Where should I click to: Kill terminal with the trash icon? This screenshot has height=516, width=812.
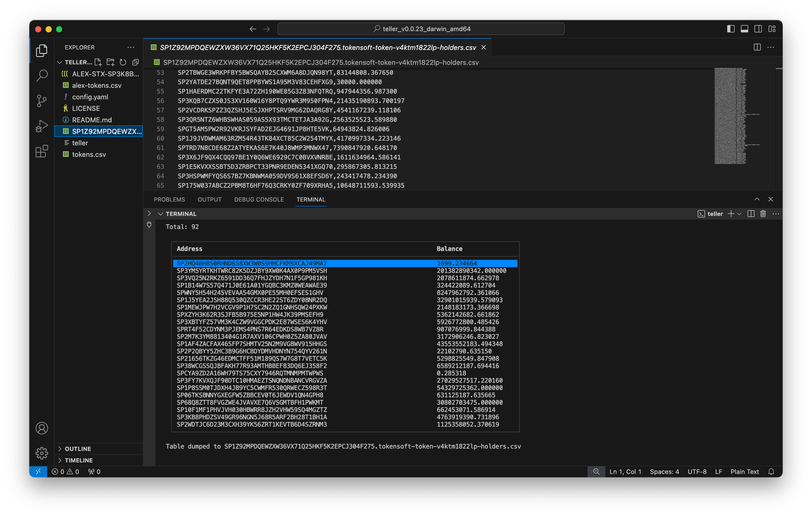(763, 214)
